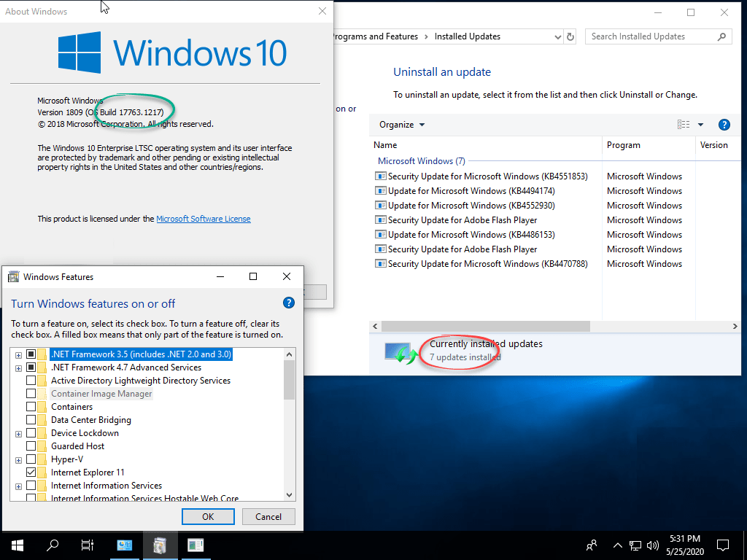Click the icon of update KB4494174

click(380, 191)
